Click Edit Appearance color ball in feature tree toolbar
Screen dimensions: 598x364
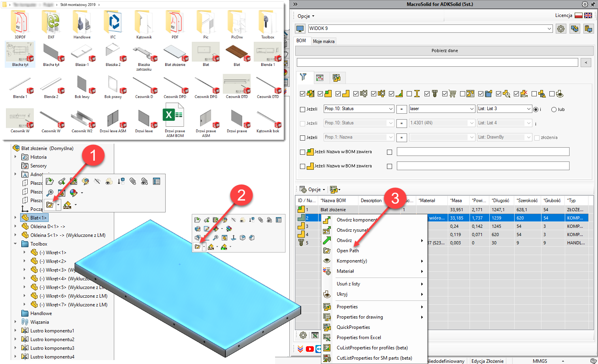coord(73,193)
